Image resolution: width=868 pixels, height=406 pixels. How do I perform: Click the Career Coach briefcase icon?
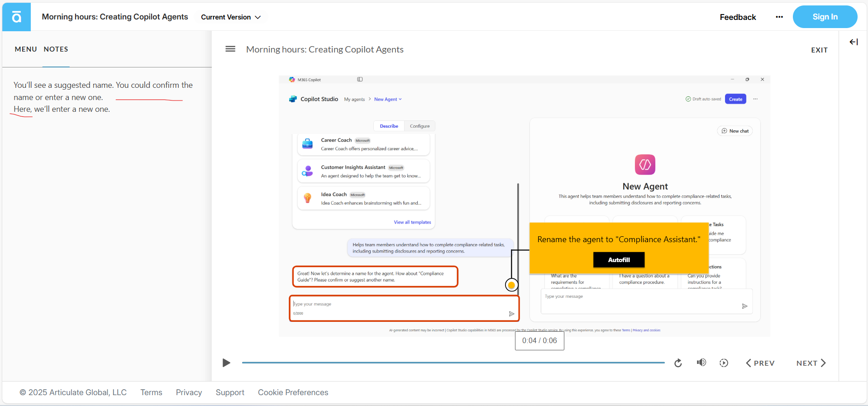click(x=307, y=144)
